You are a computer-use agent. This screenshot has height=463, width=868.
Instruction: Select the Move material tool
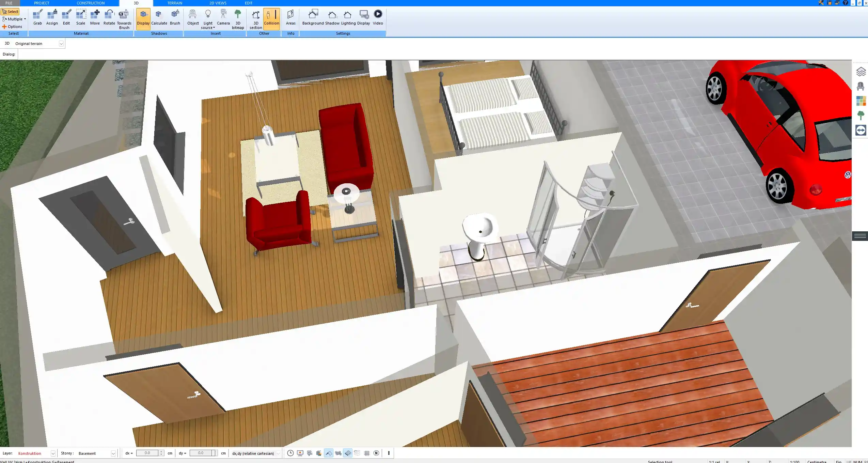(x=95, y=17)
